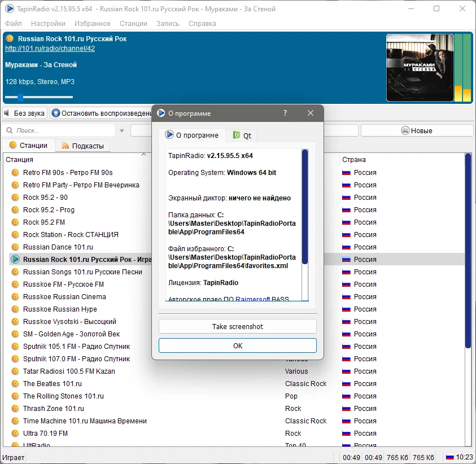Open the Станции menu
Image resolution: width=476 pixels, height=464 pixels.
point(133,23)
